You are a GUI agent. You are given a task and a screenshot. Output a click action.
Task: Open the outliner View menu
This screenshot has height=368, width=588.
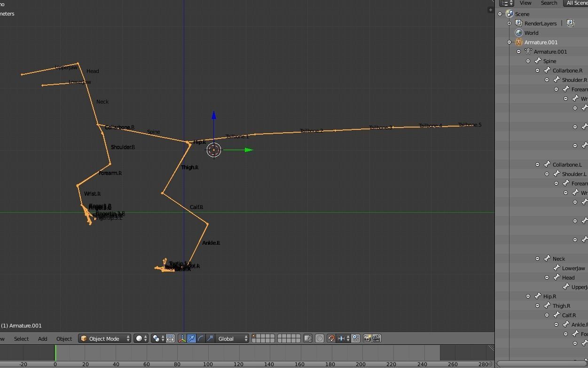(x=525, y=3)
